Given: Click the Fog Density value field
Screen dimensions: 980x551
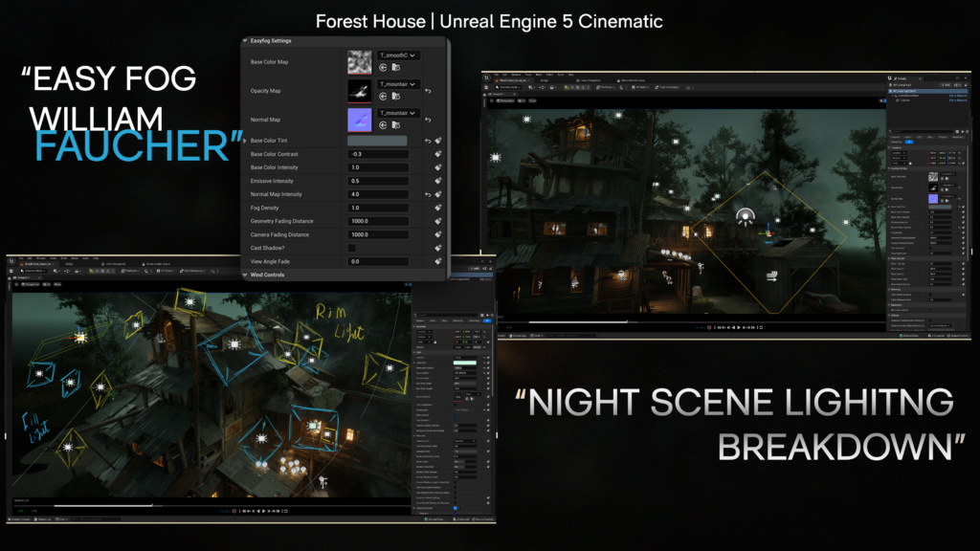Looking at the screenshot, I should pyautogui.click(x=377, y=207).
